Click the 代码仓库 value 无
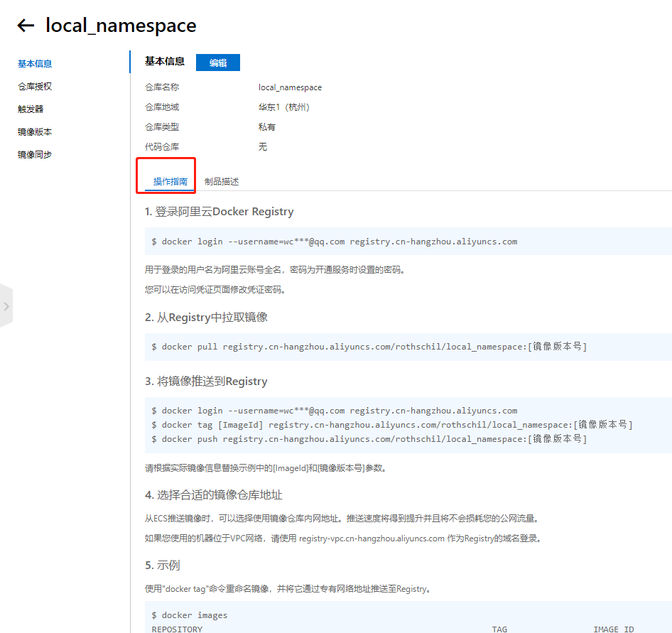The image size is (672, 633). click(263, 147)
